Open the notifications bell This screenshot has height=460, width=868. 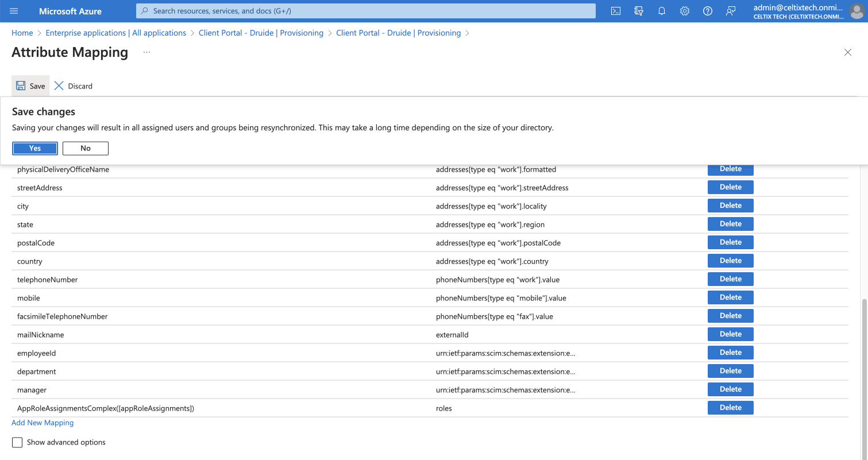[x=662, y=11]
